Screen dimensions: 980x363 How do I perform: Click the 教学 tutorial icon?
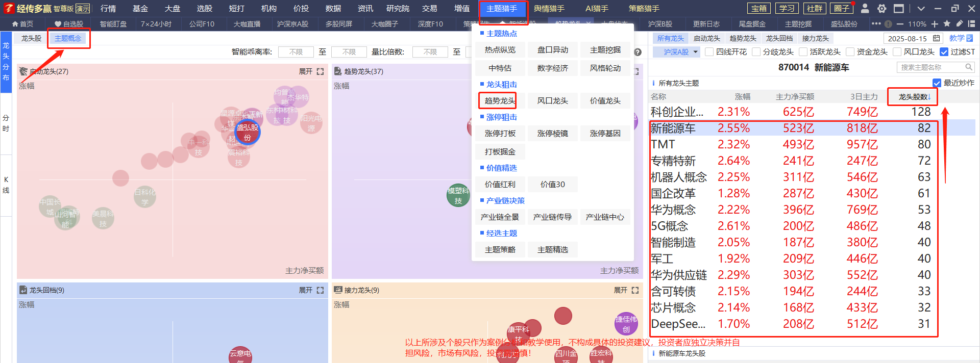969,38
